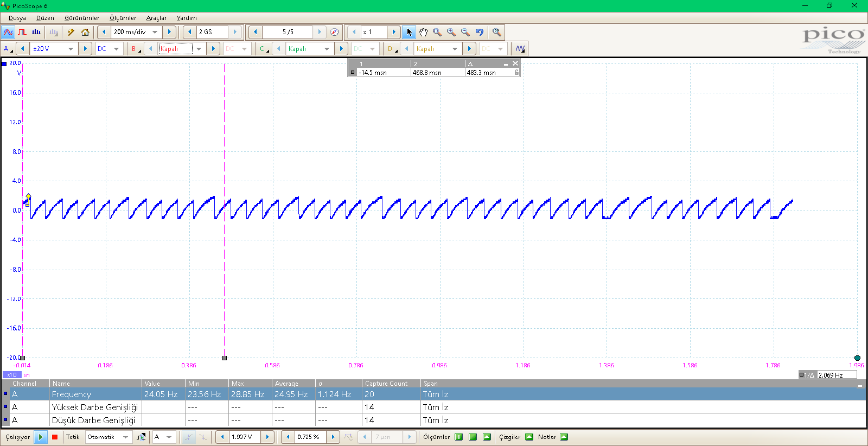The height and width of the screenshot is (446, 868).
Task: Open rulers panel green button
Action: click(529, 437)
